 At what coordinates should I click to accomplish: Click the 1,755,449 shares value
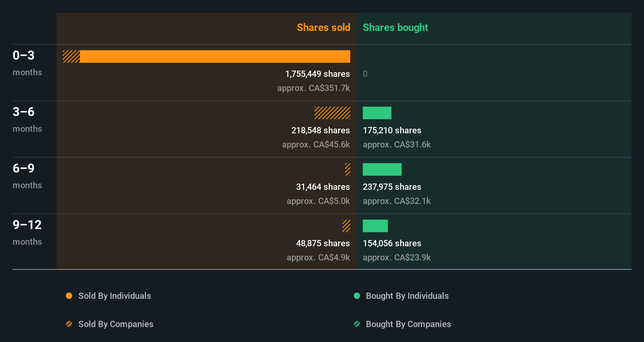pos(317,74)
